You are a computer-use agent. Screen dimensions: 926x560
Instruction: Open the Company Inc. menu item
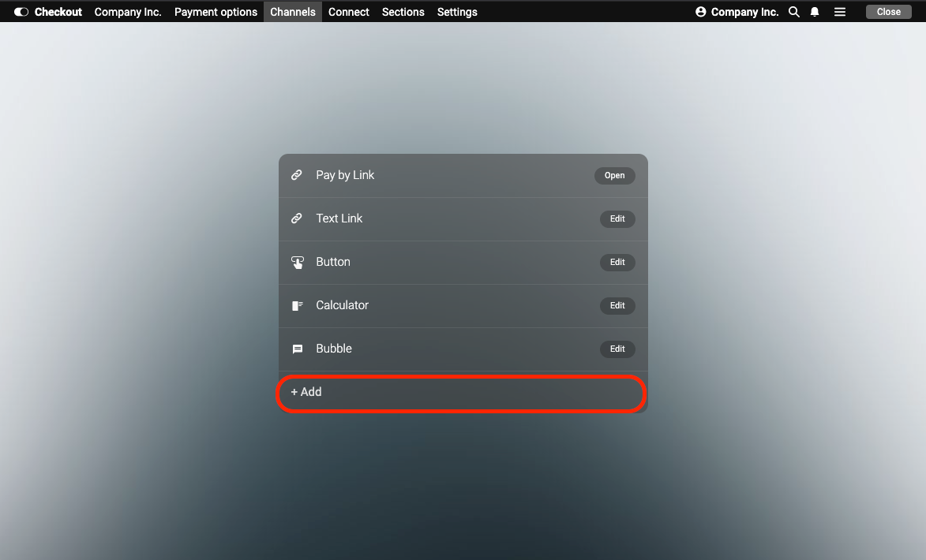[x=128, y=12]
